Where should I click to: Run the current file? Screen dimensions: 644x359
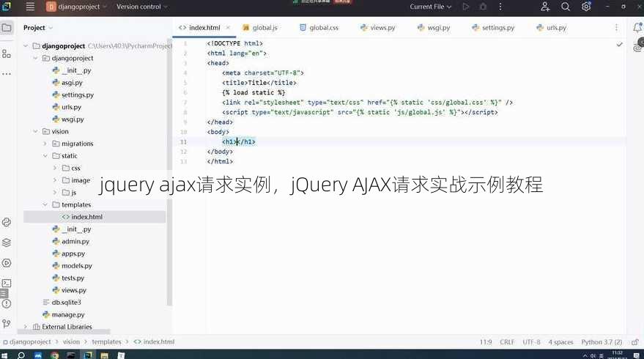466,7
